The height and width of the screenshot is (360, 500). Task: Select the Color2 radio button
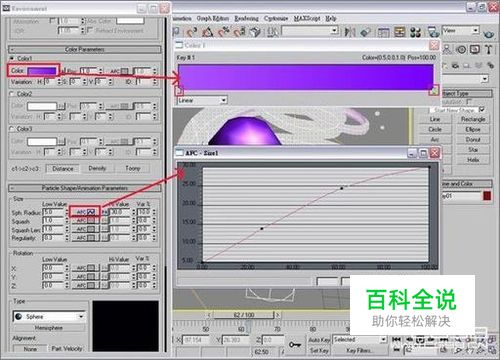(x=12, y=94)
